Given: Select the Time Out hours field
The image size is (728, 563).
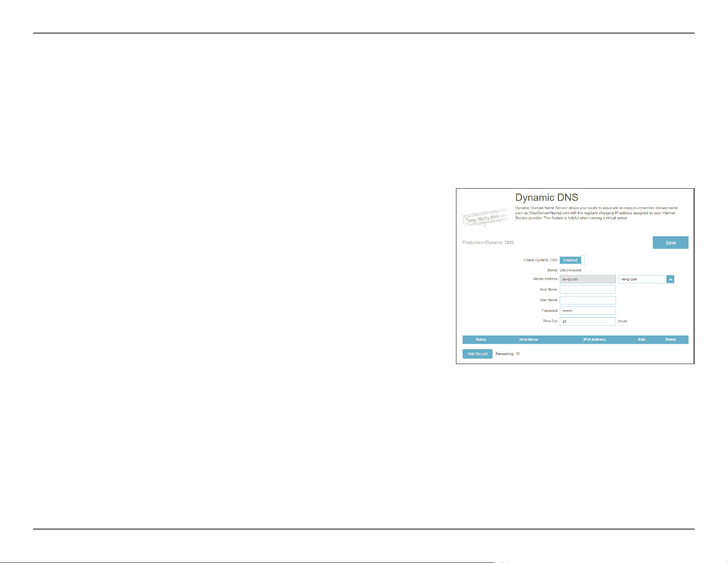Looking at the screenshot, I should click(587, 321).
